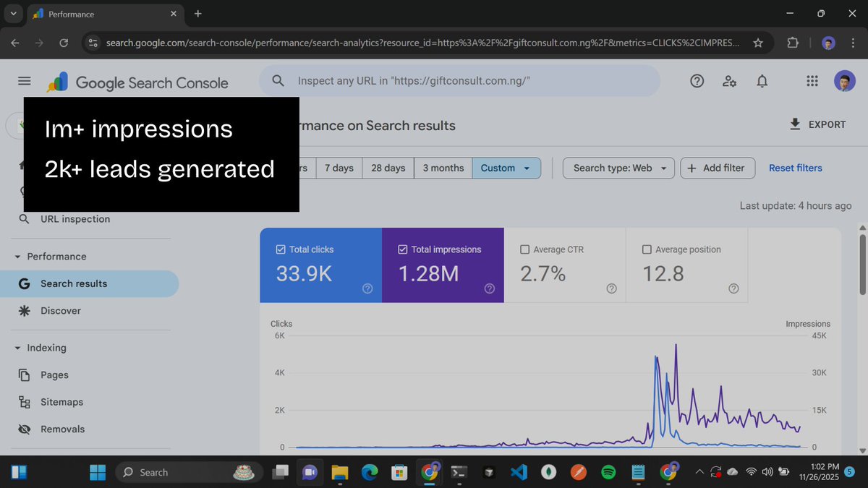Viewport: 868px width, 488px height.
Task: Open the Search type: Web dropdown
Action: [618, 168]
